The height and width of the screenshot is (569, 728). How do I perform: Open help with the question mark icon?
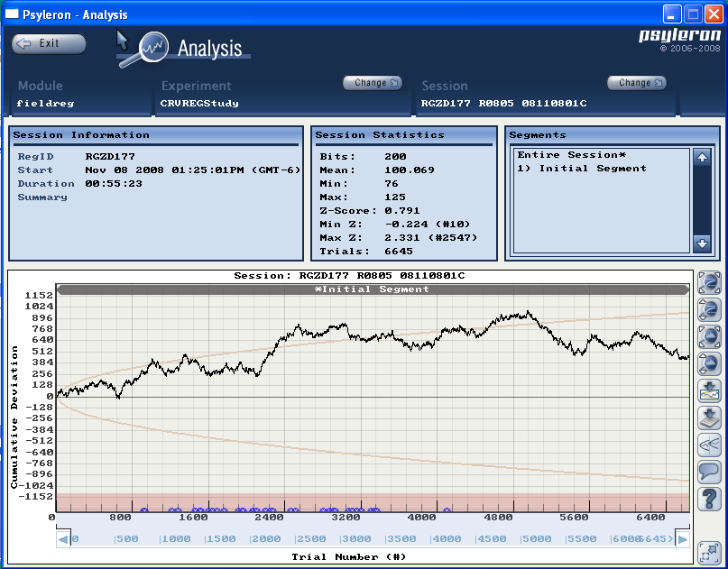pos(710,499)
